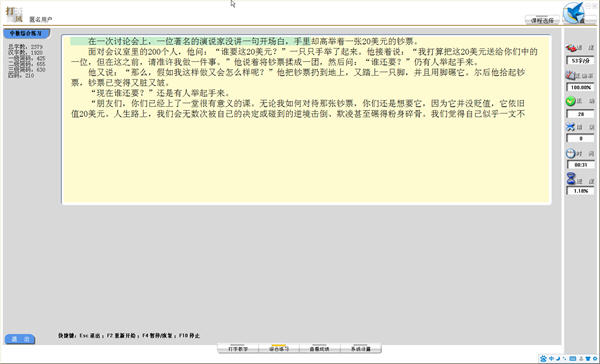This screenshot has width=600, height=364.
Task: Open the 课程选择 course selection button
Action: 542,20
